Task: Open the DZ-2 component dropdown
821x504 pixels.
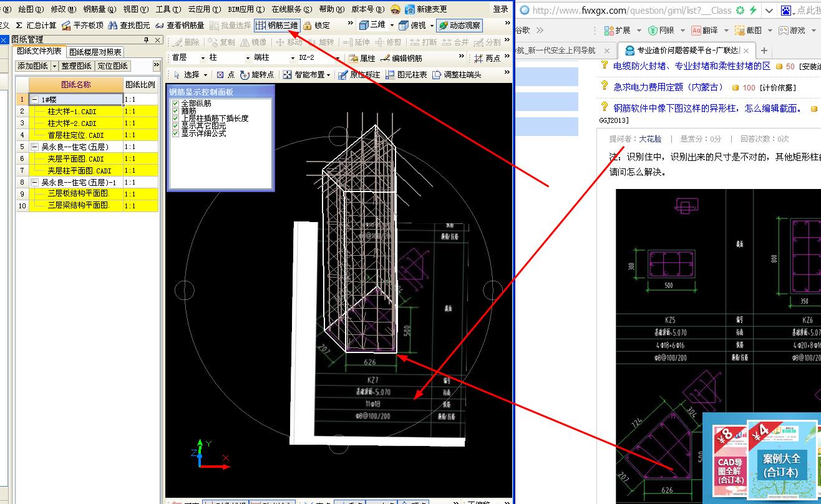Action: click(x=338, y=58)
